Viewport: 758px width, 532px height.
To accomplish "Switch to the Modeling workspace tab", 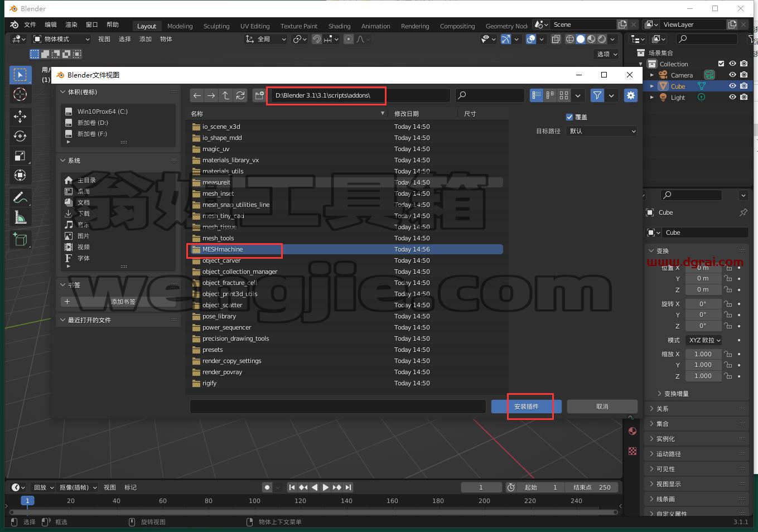I will tap(180, 26).
